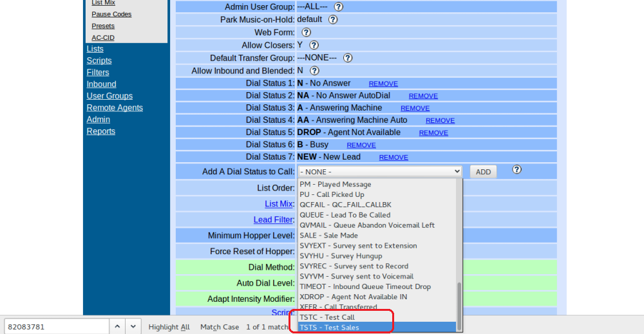Open help icon beside the ADD button
The width and height of the screenshot is (644, 334).
tap(516, 169)
